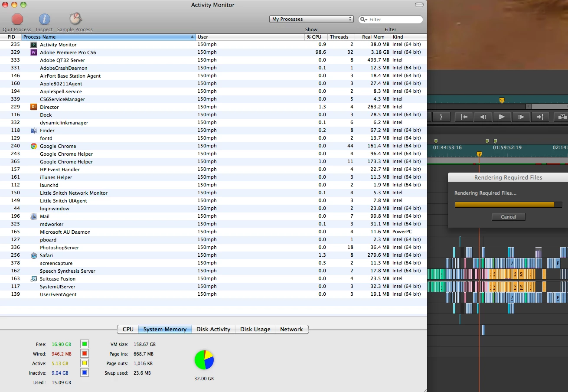Select the Adobe QT32 Server row
This screenshot has width=568, height=392.
pos(213,60)
